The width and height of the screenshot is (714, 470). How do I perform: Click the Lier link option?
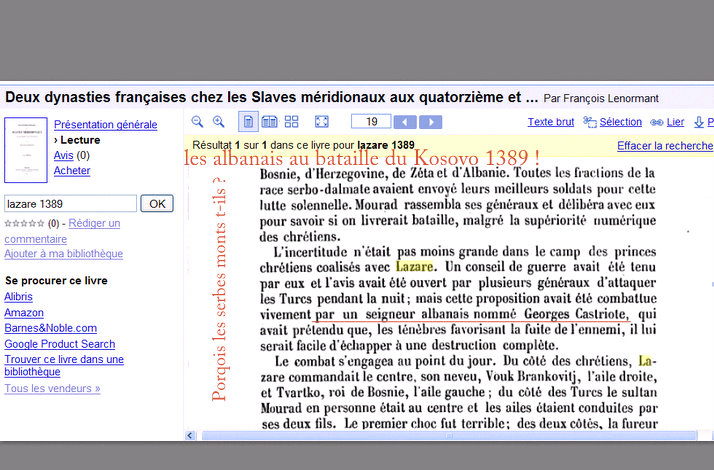pyautogui.click(x=675, y=122)
